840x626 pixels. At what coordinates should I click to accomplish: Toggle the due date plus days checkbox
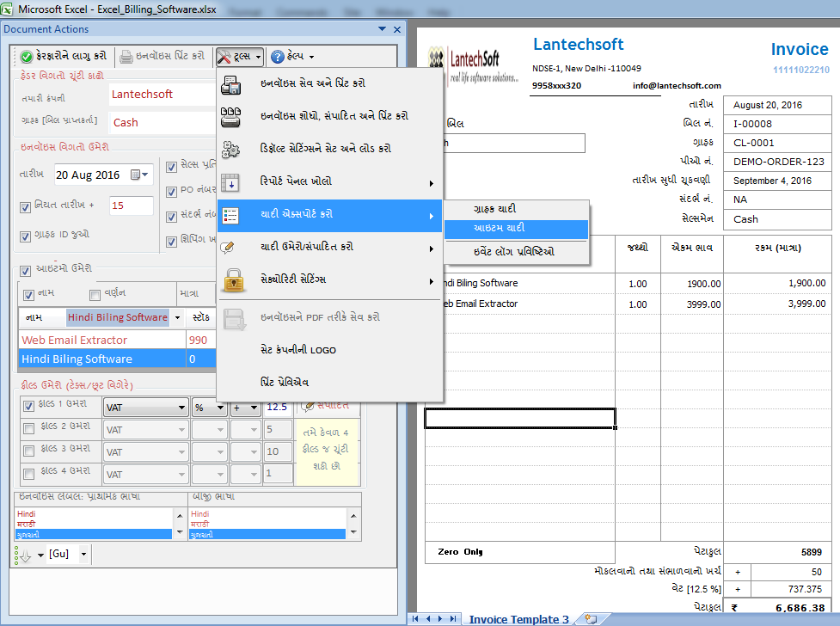pyautogui.click(x=25, y=207)
